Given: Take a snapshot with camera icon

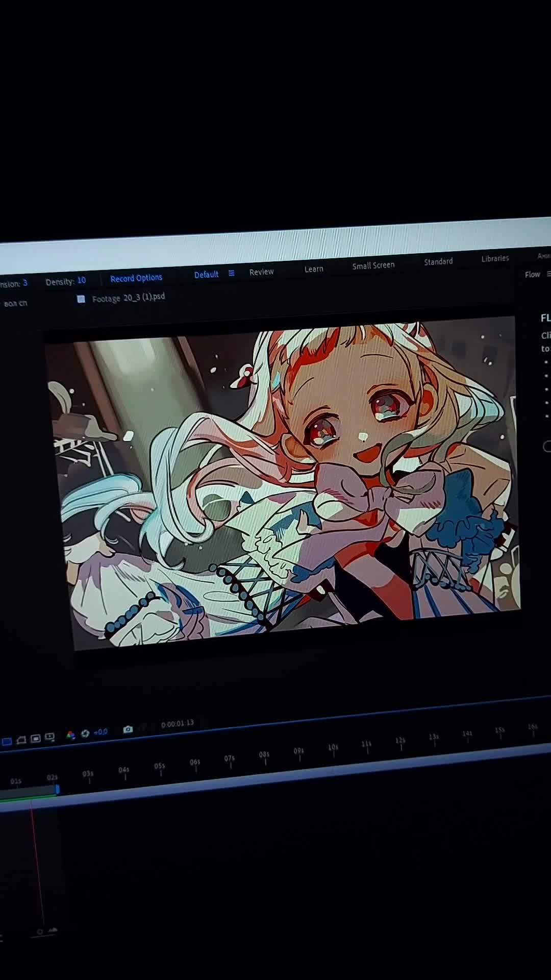Looking at the screenshot, I should click(128, 729).
